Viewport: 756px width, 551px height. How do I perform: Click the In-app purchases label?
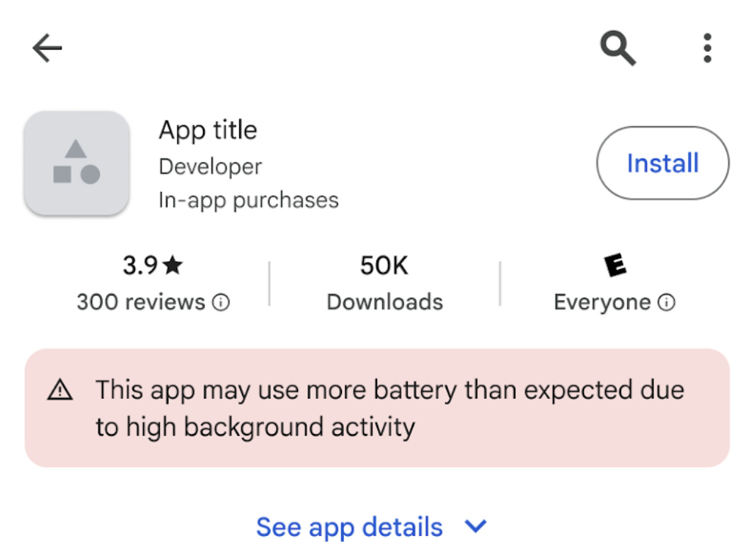click(248, 199)
